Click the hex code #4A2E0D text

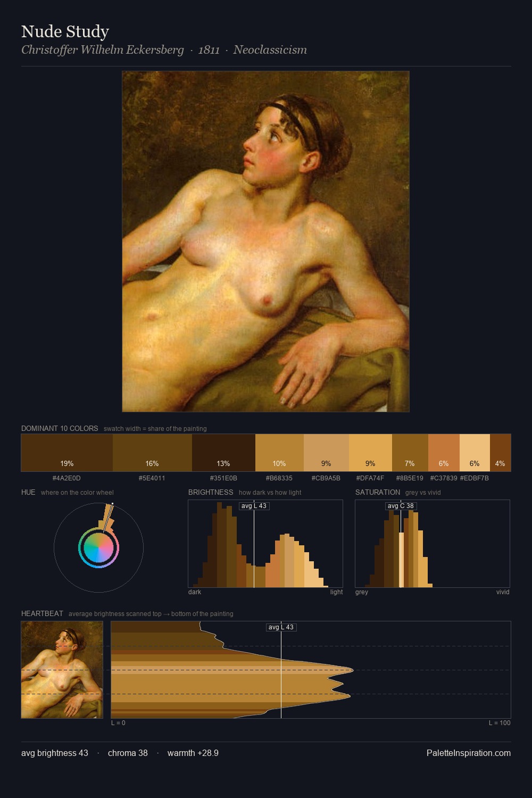66,478
